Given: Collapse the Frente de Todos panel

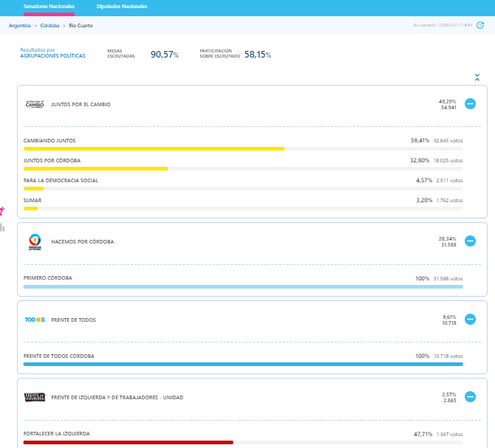Looking at the screenshot, I should tap(470, 320).
